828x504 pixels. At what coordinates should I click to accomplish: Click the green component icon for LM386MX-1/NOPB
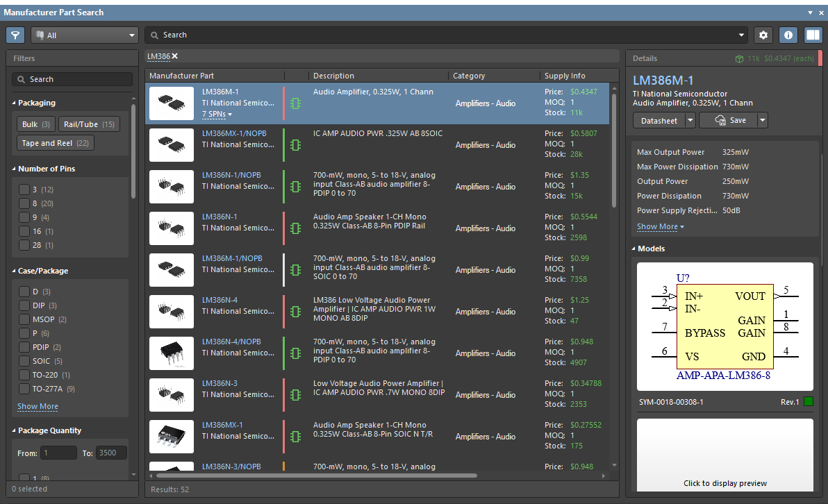(x=296, y=145)
